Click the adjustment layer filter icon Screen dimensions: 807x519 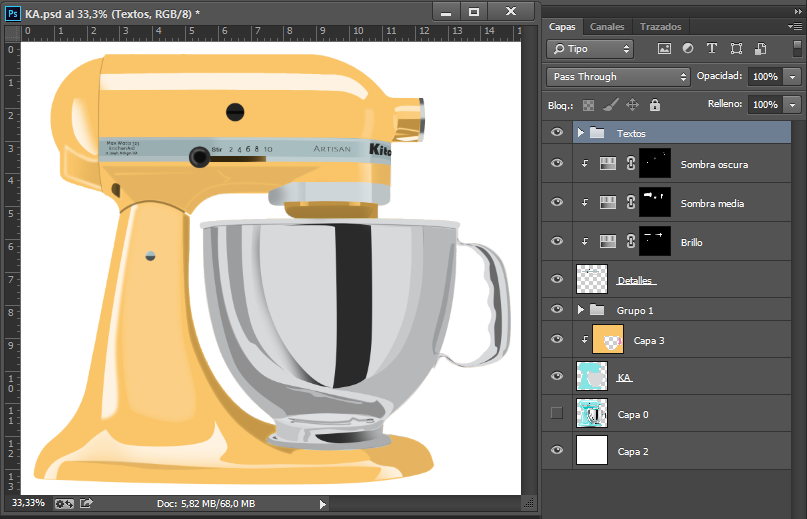tap(688, 48)
